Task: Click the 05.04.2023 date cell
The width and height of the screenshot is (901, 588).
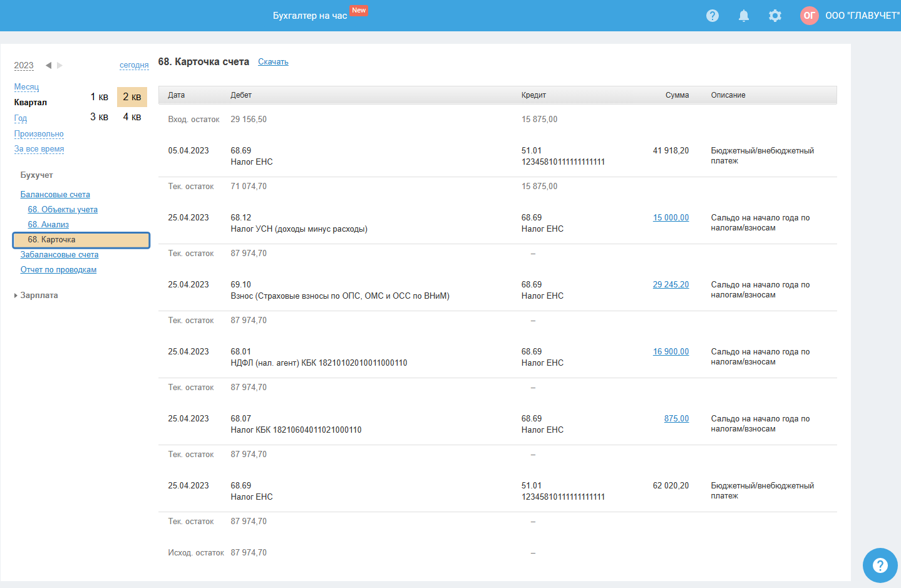Action: [x=188, y=151]
